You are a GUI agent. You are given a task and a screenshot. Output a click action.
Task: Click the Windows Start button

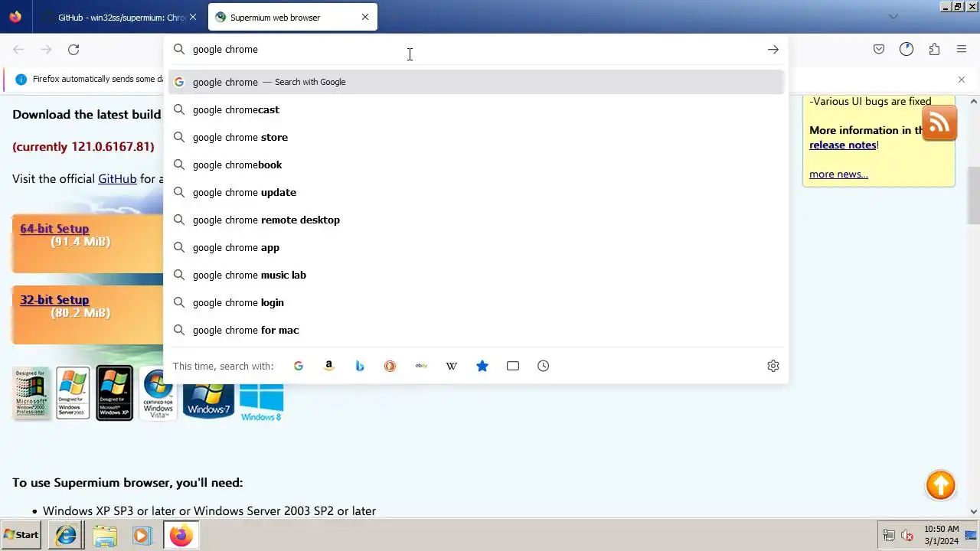click(x=21, y=535)
